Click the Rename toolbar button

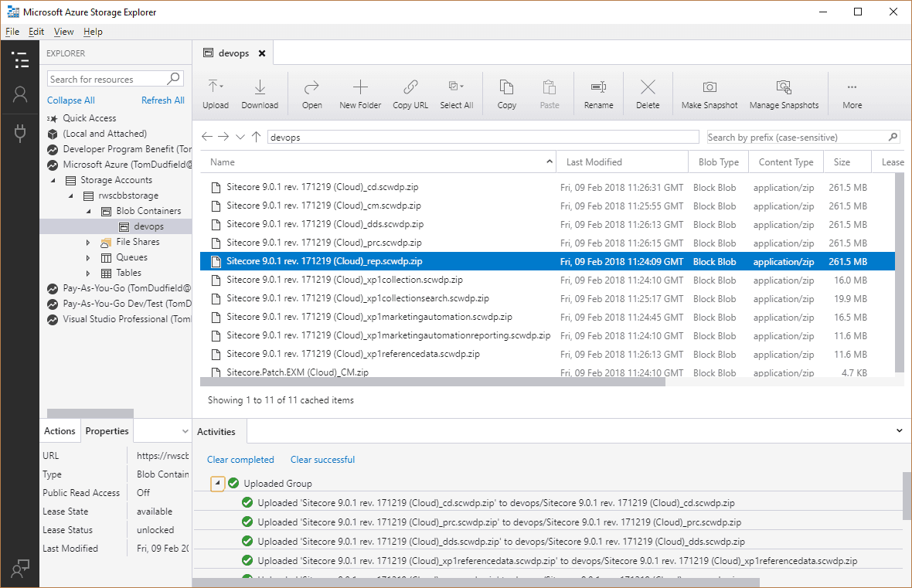coord(598,95)
